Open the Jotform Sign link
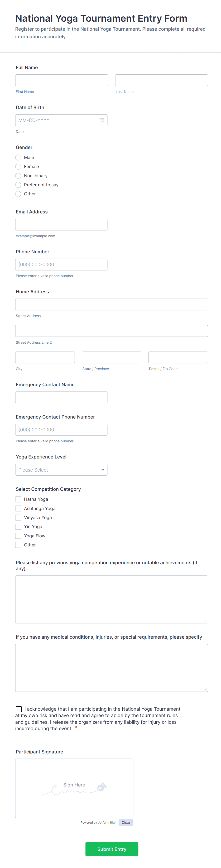221x868 pixels. [x=107, y=823]
